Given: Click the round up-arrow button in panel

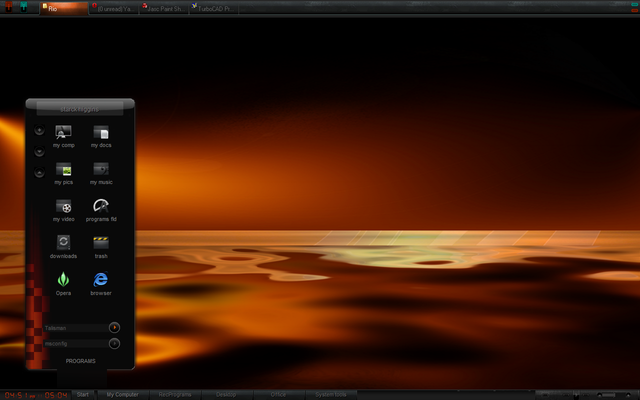Looking at the screenshot, I should (39, 173).
